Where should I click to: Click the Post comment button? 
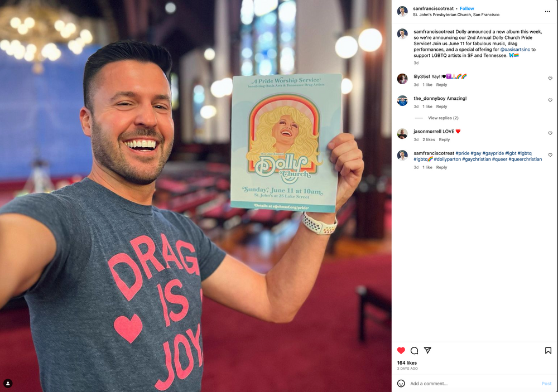(546, 384)
